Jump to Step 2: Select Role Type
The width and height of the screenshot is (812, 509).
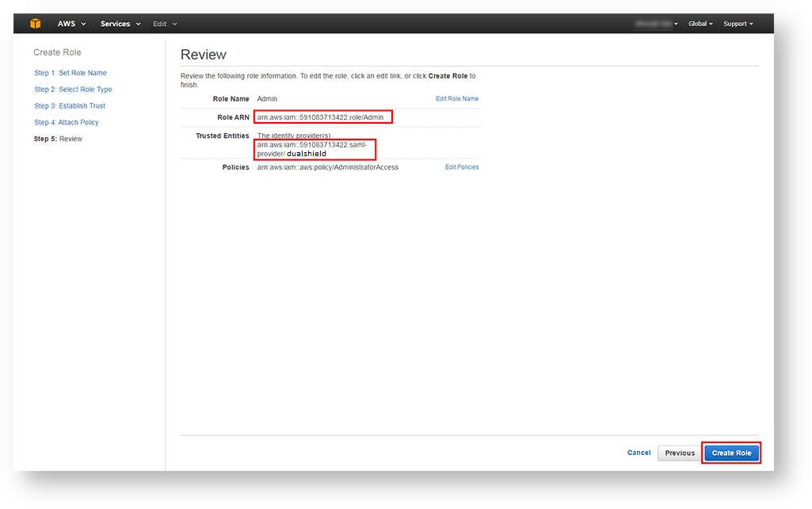click(73, 90)
